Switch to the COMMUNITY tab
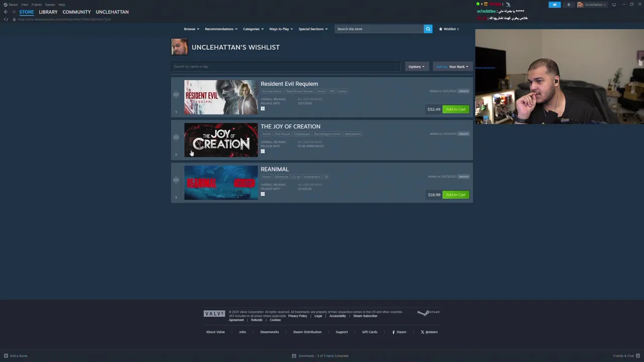Image resolution: width=644 pixels, height=362 pixels. coord(76,12)
